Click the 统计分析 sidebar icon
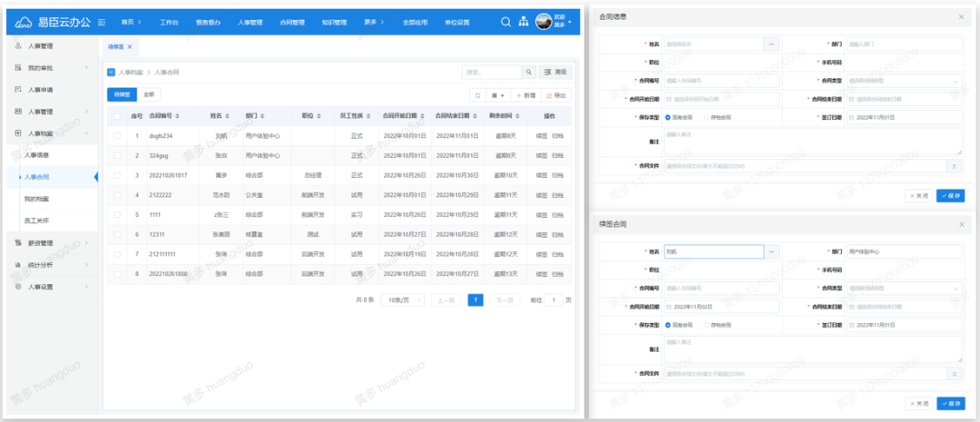Viewport: 980px width, 422px height. (18, 264)
